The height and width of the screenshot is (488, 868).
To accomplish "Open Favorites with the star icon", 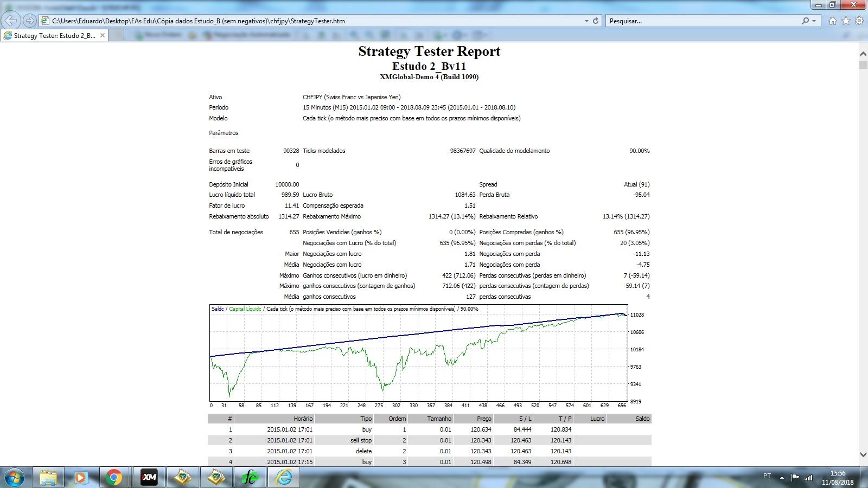I will click(846, 21).
